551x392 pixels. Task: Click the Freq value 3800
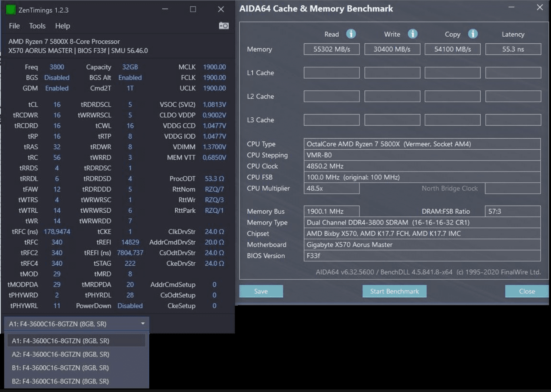coord(57,67)
